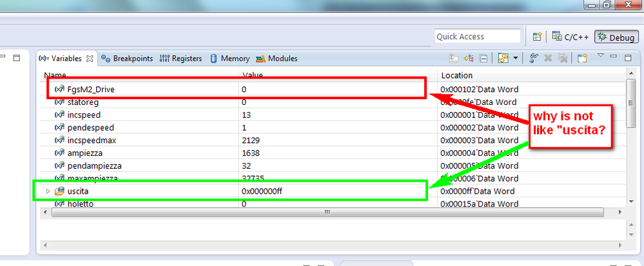Image resolution: width=644 pixels, height=266 pixels.
Task: Open the refresh options dropdown arrow
Action: pyautogui.click(x=516, y=59)
